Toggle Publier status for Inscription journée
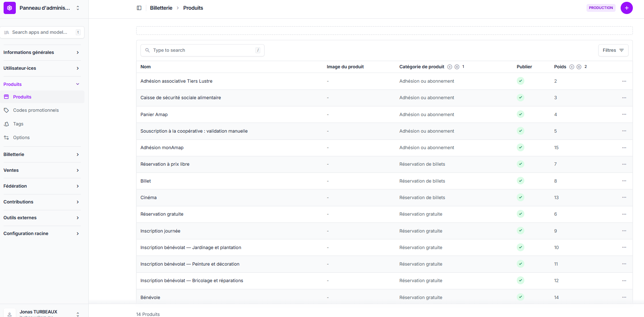644x317 pixels. (x=520, y=231)
